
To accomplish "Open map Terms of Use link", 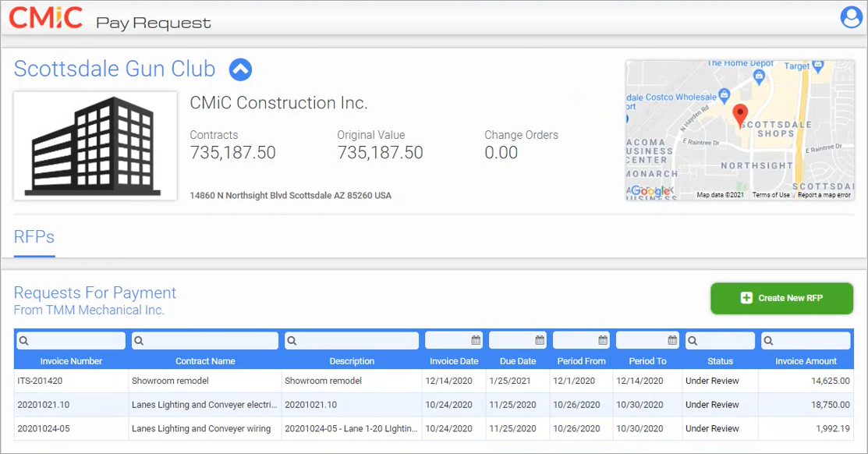I will pyautogui.click(x=771, y=195).
